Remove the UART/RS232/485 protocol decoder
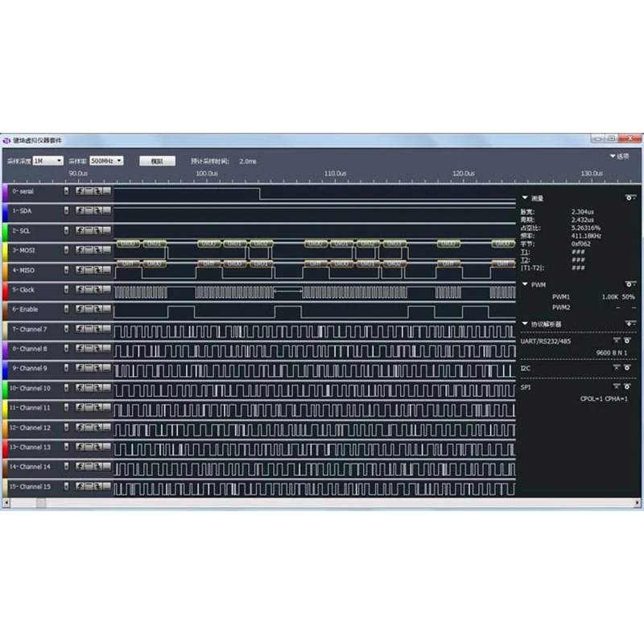Viewport: 644px width, 644px height. click(617, 341)
